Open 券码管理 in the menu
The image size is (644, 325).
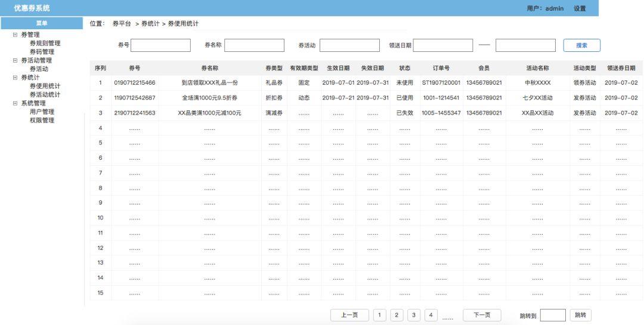click(42, 52)
